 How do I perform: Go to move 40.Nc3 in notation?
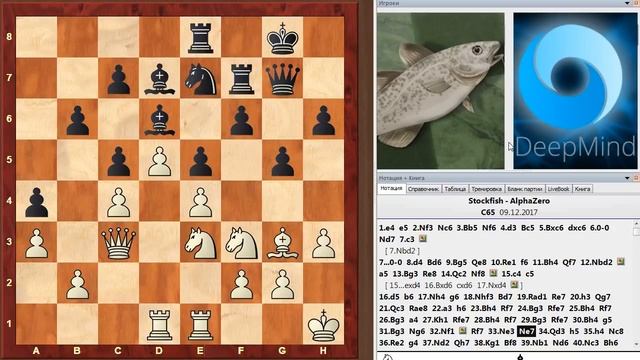tap(585, 342)
